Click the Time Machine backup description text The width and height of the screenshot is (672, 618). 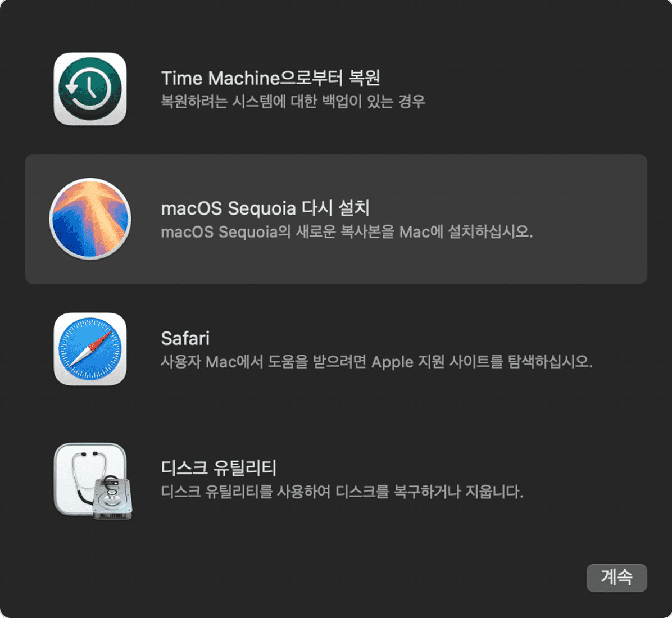point(293,102)
